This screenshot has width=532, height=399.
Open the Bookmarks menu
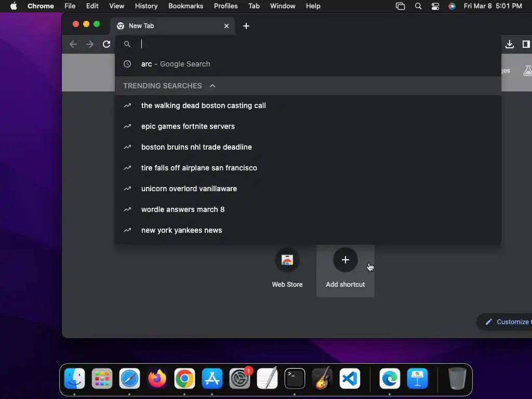(185, 6)
